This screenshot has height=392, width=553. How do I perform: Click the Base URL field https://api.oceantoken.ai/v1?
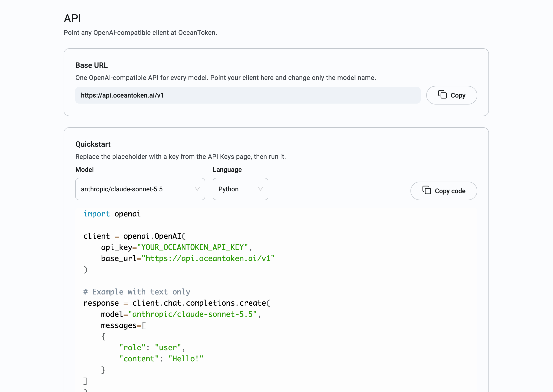248,95
